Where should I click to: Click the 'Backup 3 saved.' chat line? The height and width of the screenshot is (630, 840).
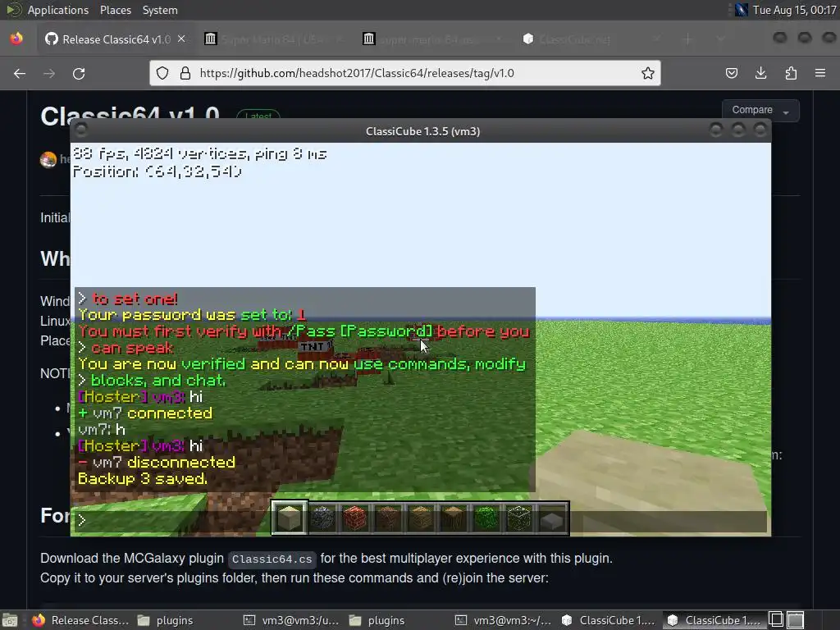[143, 479]
